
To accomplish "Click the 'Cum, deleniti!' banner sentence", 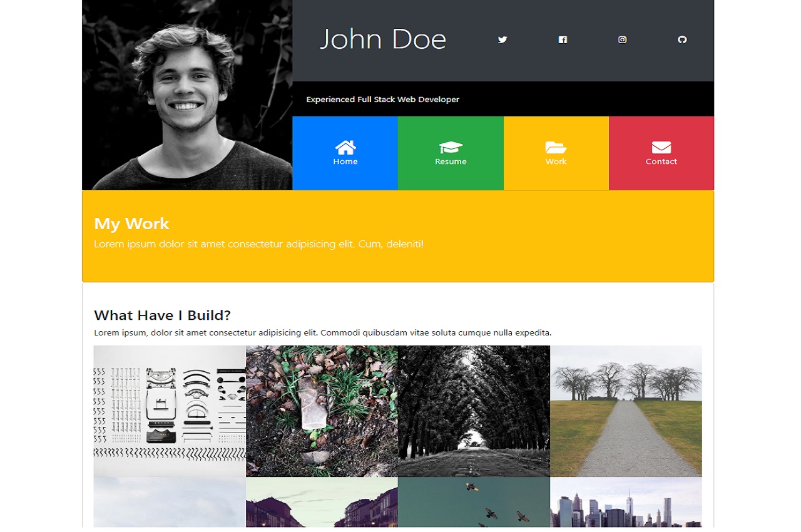I will pos(258,244).
